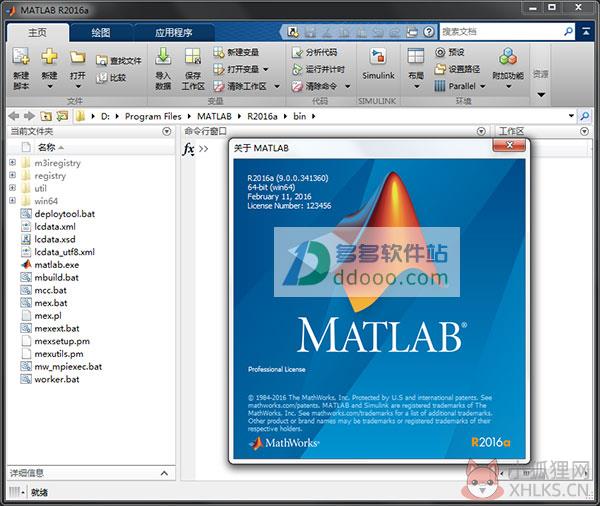Select mbuild.bat in the file list

point(56,277)
